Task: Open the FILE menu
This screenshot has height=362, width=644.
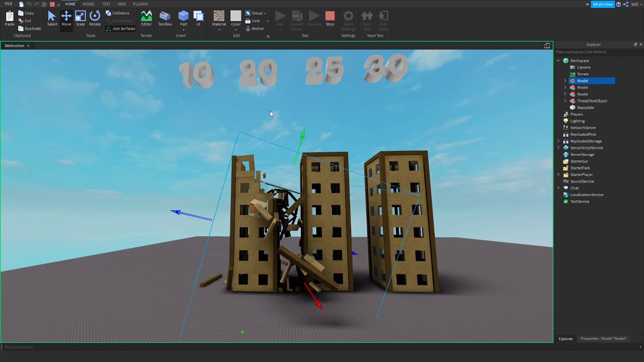Action: [x=9, y=4]
